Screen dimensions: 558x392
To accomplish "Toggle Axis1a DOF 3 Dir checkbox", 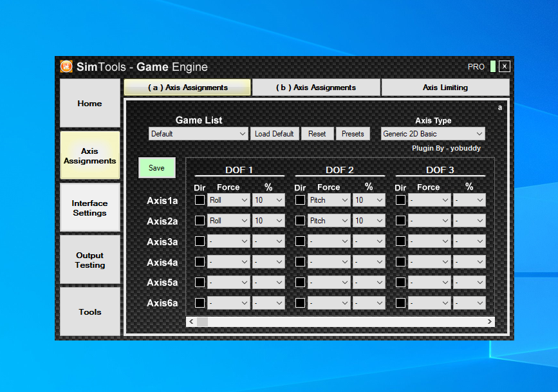I will tap(400, 200).
